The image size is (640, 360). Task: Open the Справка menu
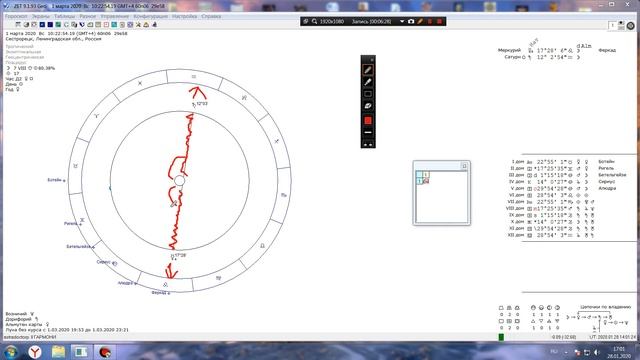pos(211,16)
